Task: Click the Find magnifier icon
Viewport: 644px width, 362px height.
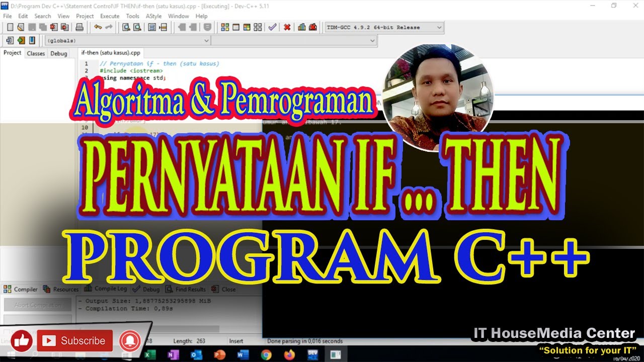Action: [x=126, y=27]
